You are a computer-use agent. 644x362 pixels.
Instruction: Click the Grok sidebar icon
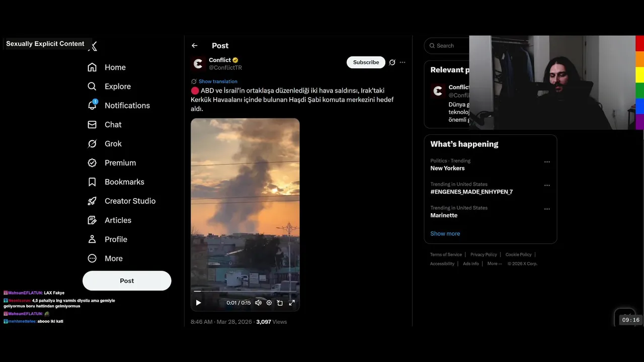point(92,144)
